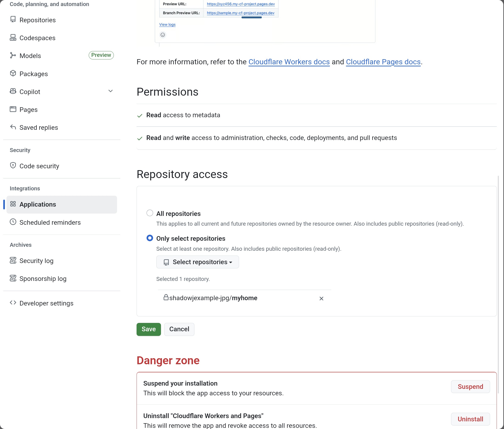
Task: Click the Developer settings code icon
Action: coord(13,303)
